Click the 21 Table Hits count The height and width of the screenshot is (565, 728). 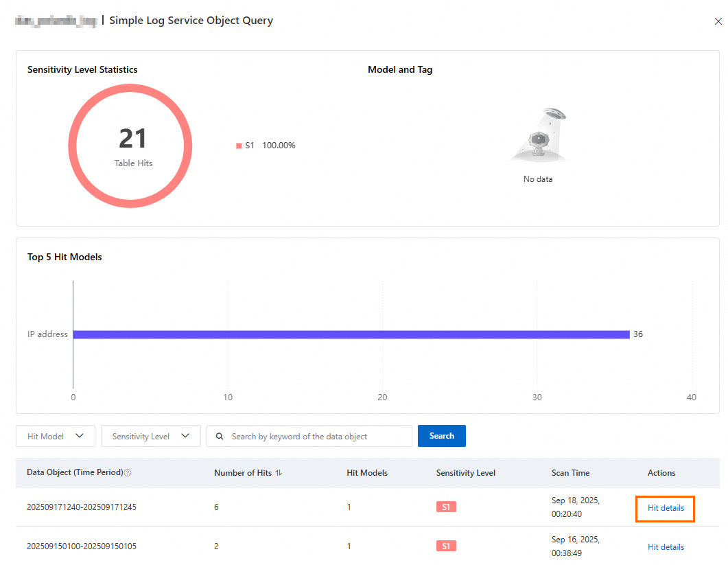(132, 139)
